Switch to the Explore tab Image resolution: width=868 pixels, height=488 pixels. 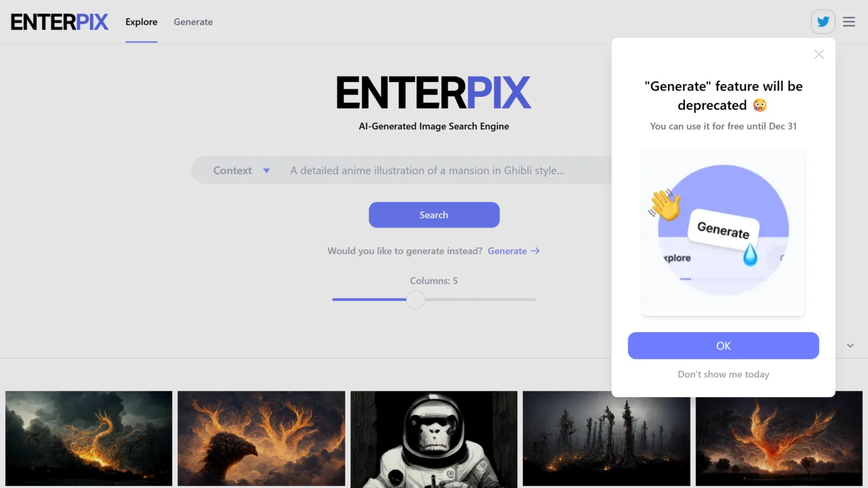(141, 22)
